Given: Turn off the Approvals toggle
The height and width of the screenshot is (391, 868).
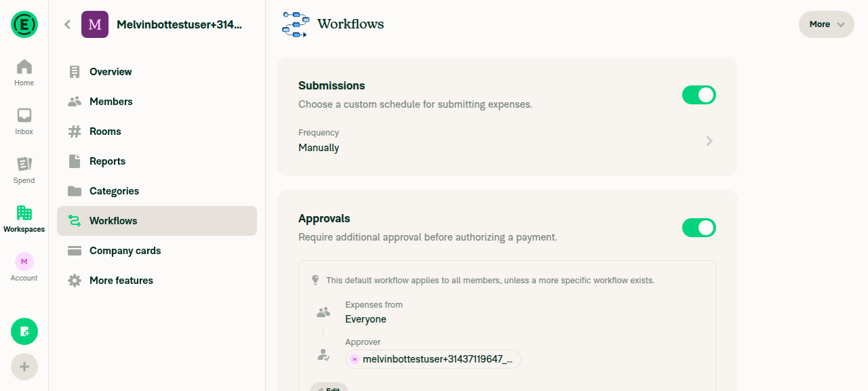Looking at the screenshot, I should [699, 228].
